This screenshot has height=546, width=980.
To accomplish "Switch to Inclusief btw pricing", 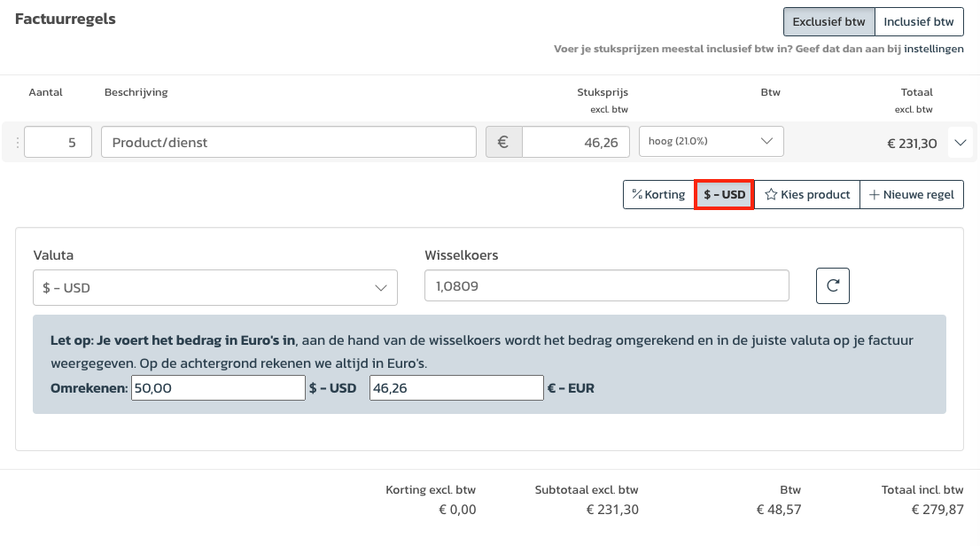I will 919,21.
